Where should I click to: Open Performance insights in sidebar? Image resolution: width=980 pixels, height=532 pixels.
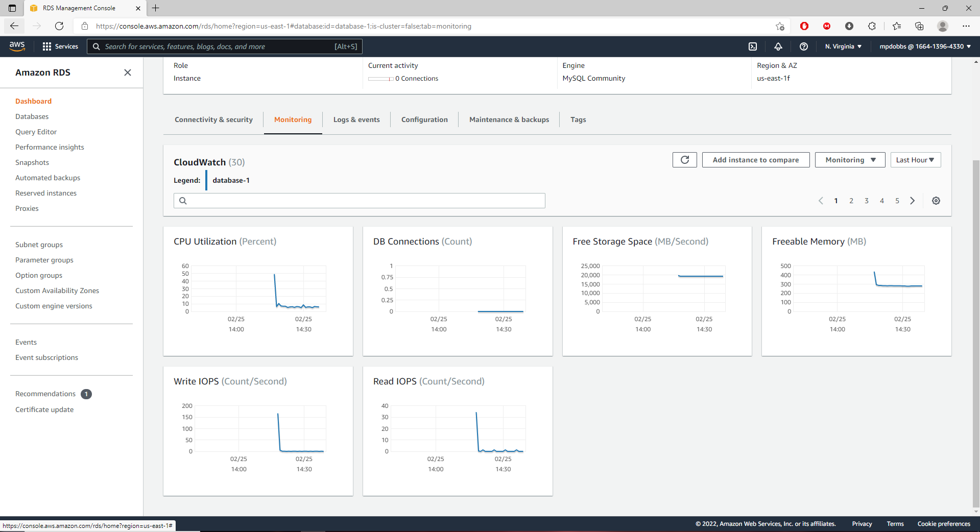(50, 147)
